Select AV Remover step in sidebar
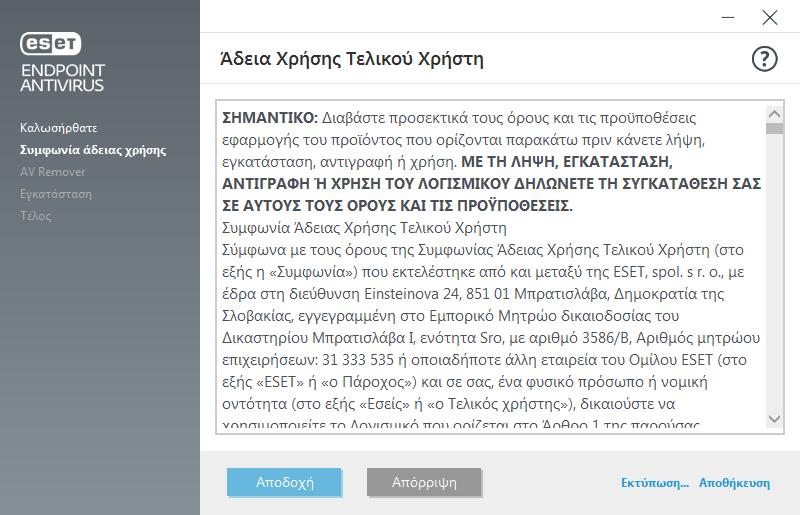The width and height of the screenshot is (800, 515). 53,172
